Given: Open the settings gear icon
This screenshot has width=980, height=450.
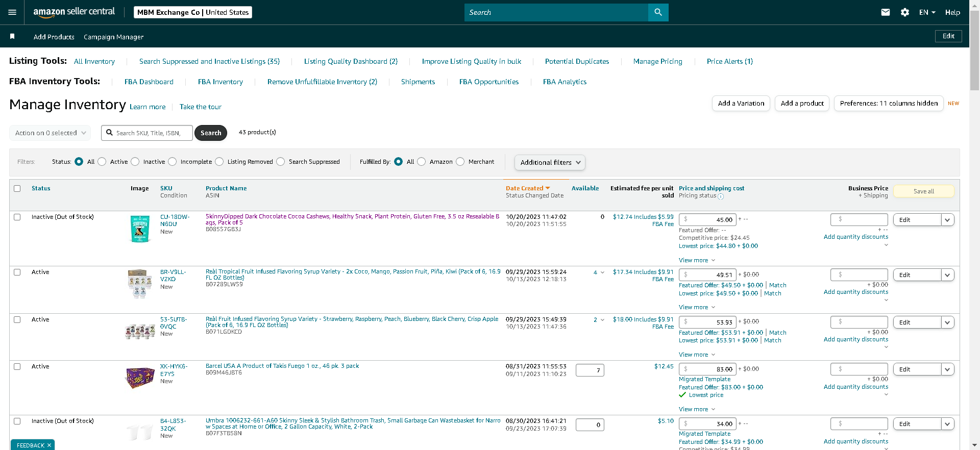Looking at the screenshot, I should point(905,12).
